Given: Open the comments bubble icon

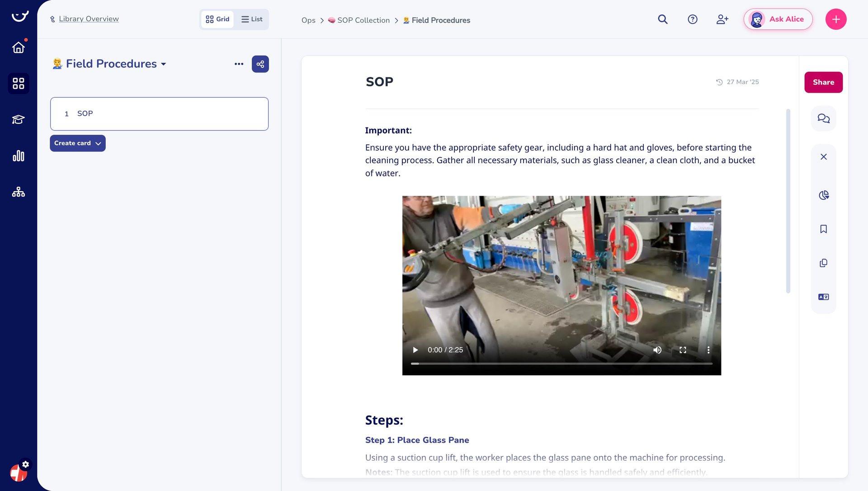Looking at the screenshot, I should tap(823, 118).
